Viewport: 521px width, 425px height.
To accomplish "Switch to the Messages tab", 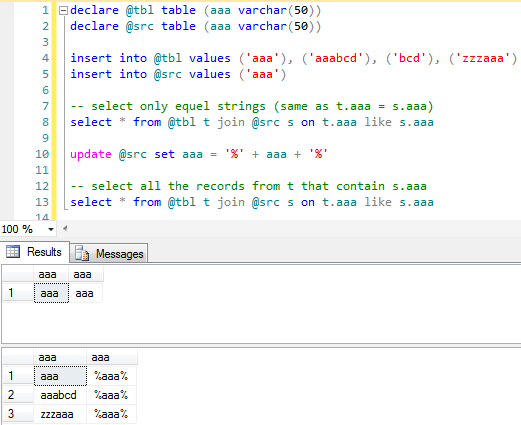I will click(109, 254).
